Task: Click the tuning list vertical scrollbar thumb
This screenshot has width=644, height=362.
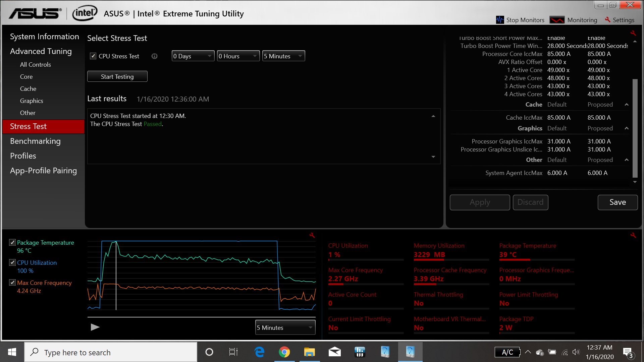Action: [635, 128]
